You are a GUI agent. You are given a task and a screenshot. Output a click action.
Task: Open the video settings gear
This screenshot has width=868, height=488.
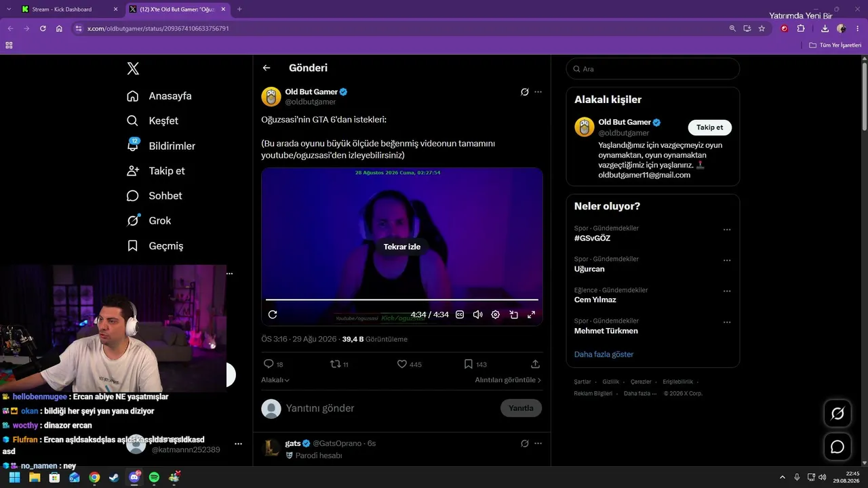click(x=496, y=314)
